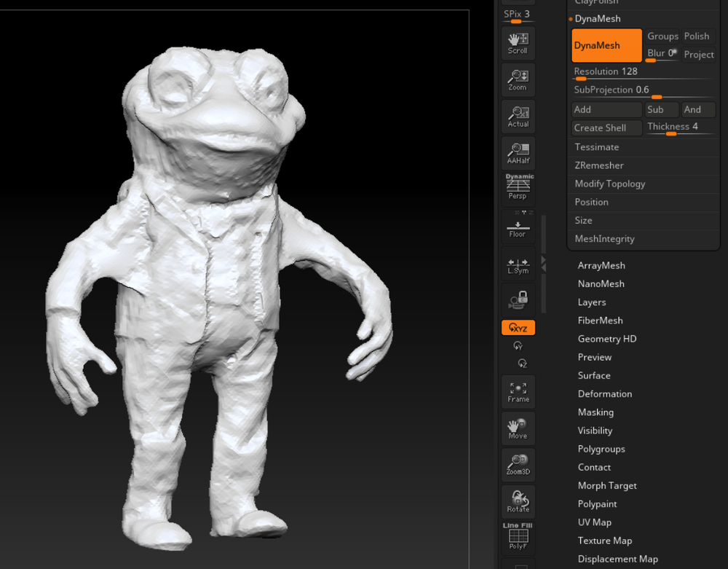The image size is (728, 569).
Task: Select Y axis rotation mode
Action: click(x=518, y=346)
